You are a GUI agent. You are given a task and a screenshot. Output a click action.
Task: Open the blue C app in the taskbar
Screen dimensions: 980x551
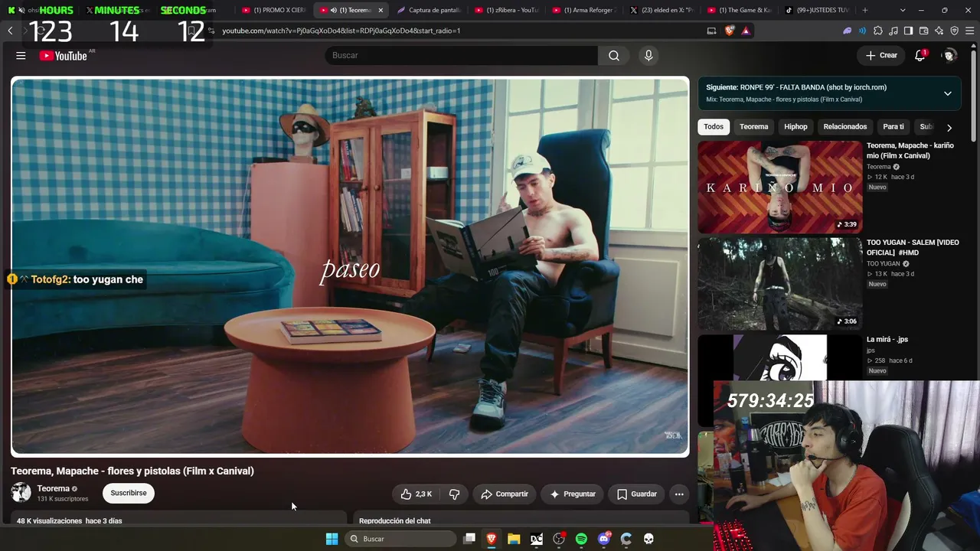[x=626, y=539]
